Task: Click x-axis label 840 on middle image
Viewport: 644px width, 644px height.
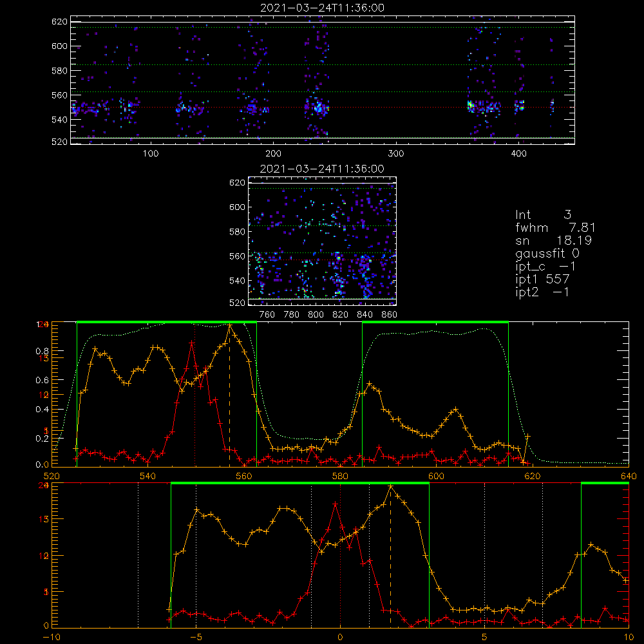Action: pyautogui.click(x=365, y=315)
